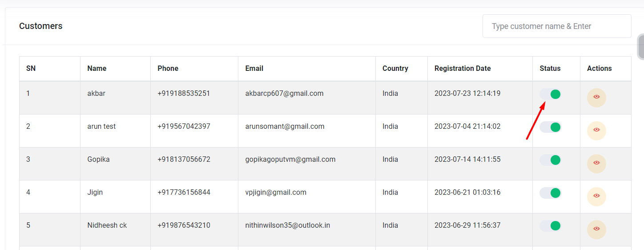
Task: Open the view icon for Gopika
Action: [x=596, y=164]
